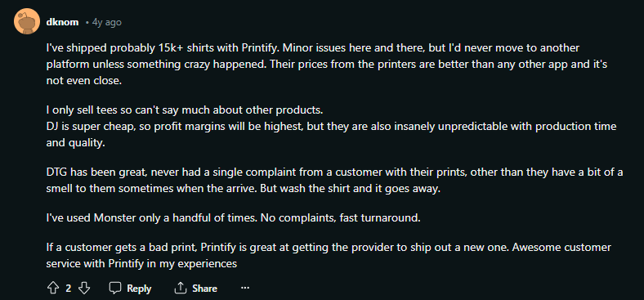644x300 pixels.
Task: Click the line about Monster fast turnaround
Action: pyautogui.click(x=233, y=218)
